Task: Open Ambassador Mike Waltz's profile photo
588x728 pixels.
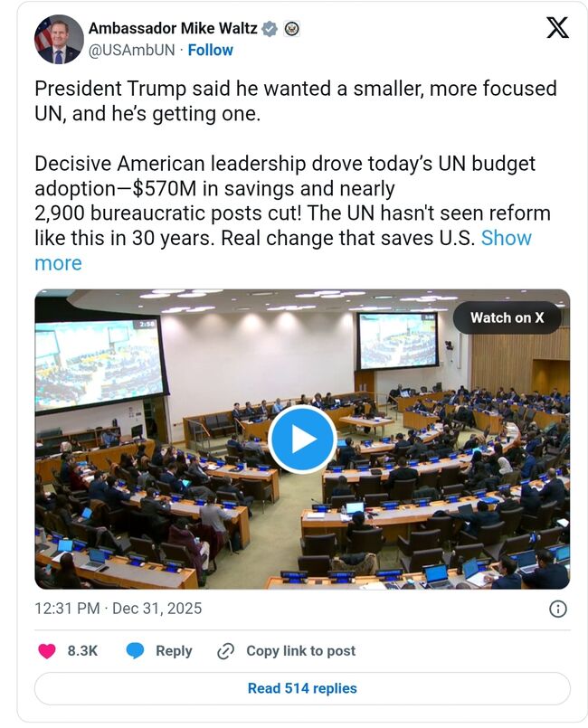Action: click(58, 39)
